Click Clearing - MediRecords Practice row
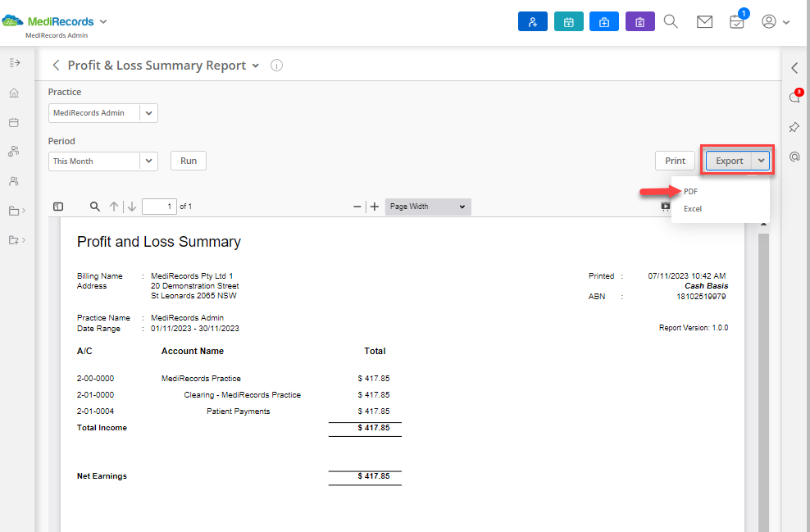The height and width of the screenshot is (532, 810). pos(243,395)
